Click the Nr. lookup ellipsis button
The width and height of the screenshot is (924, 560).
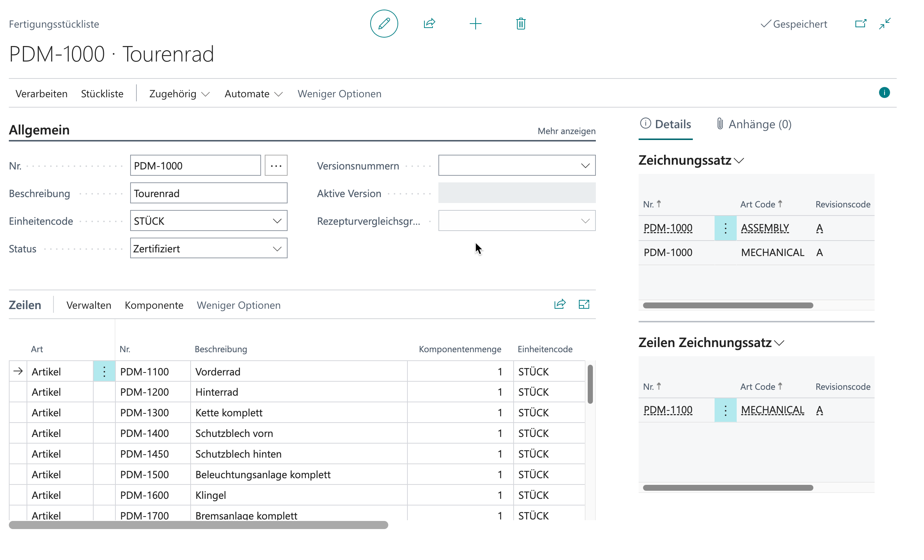(x=276, y=165)
